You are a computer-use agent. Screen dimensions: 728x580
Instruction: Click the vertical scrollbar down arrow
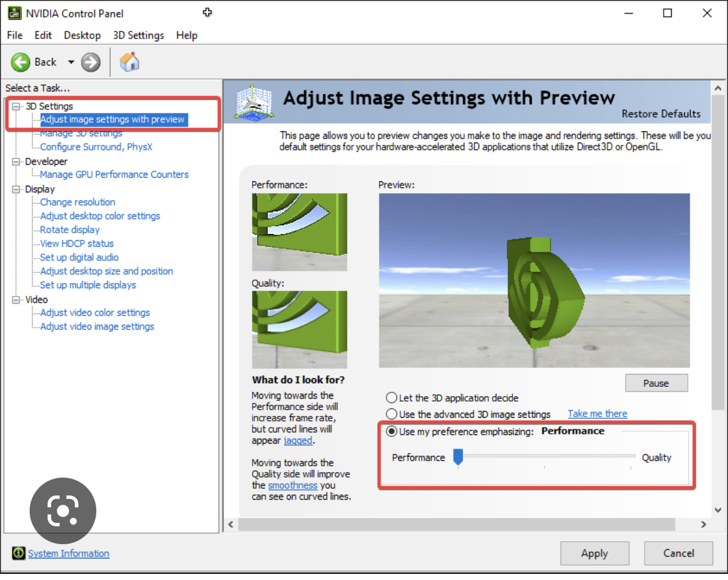coord(718,510)
